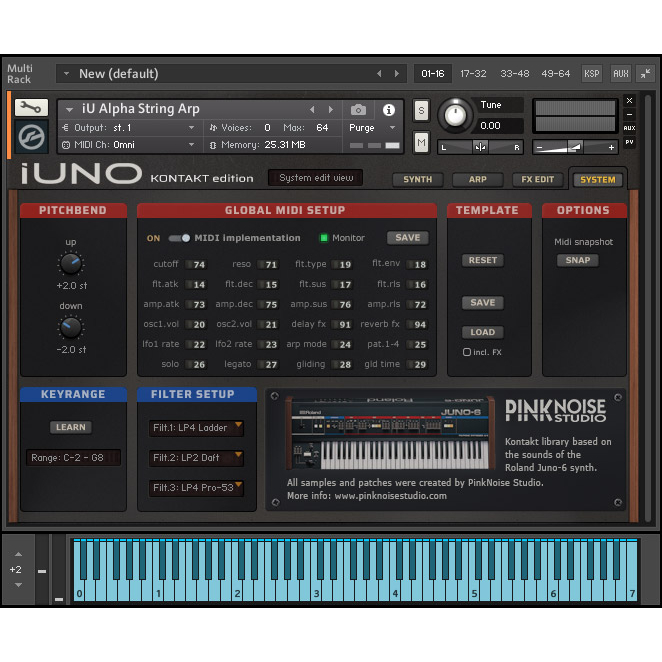Open instrument name dropdown arrow

point(69,110)
